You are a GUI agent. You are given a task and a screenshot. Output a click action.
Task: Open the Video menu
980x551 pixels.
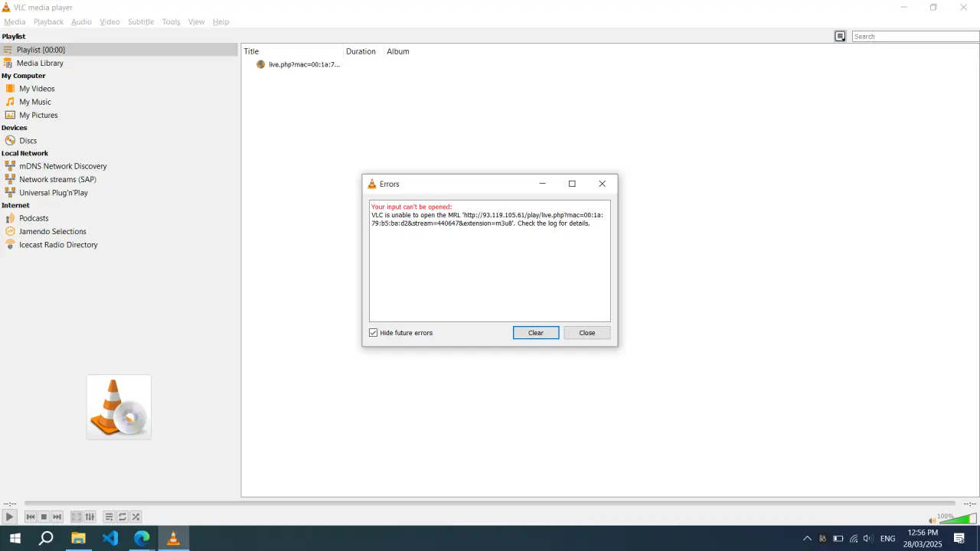pos(109,21)
